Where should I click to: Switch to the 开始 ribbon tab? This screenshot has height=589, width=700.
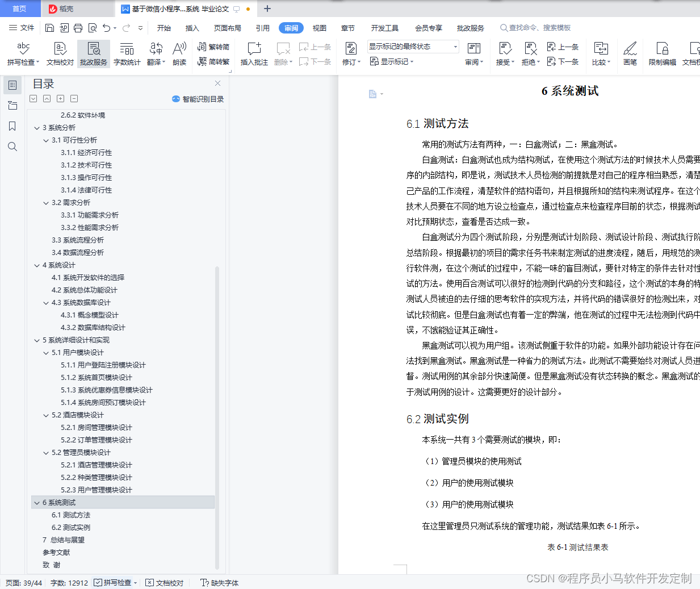(164, 28)
